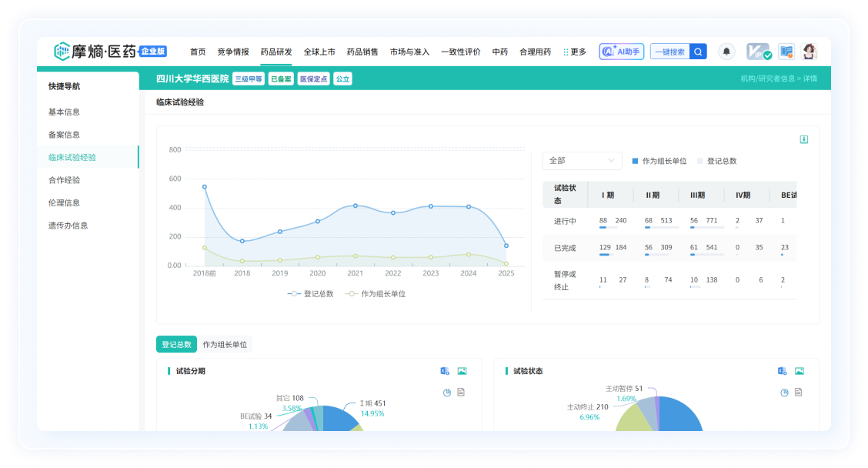The height and width of the screenshot is (468, 868).
Task: Click the VIP badge icon
Action: pyautogui.click(x=759, y=52)
